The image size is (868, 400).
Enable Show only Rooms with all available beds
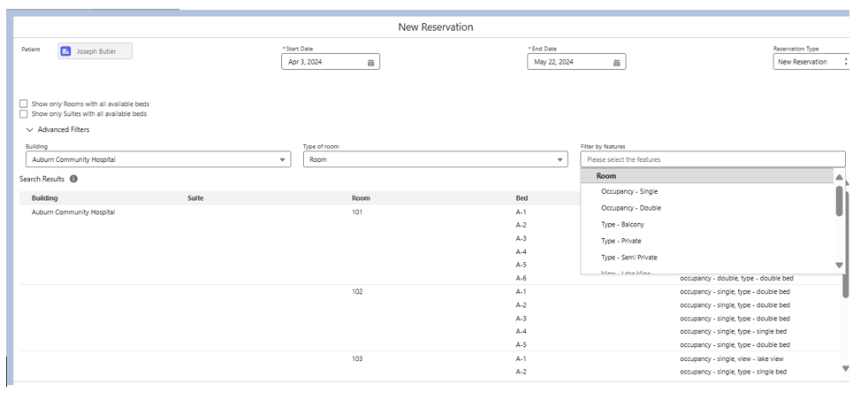pos(24,104)
